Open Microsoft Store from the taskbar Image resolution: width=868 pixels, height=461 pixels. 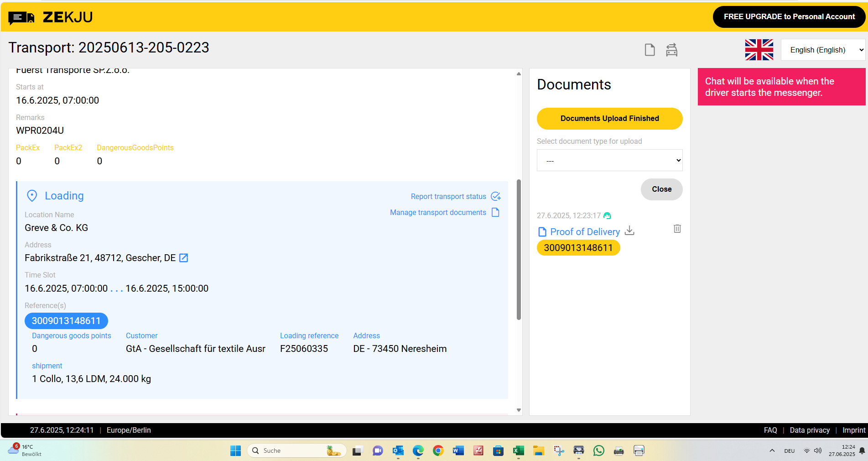(498, 451)
